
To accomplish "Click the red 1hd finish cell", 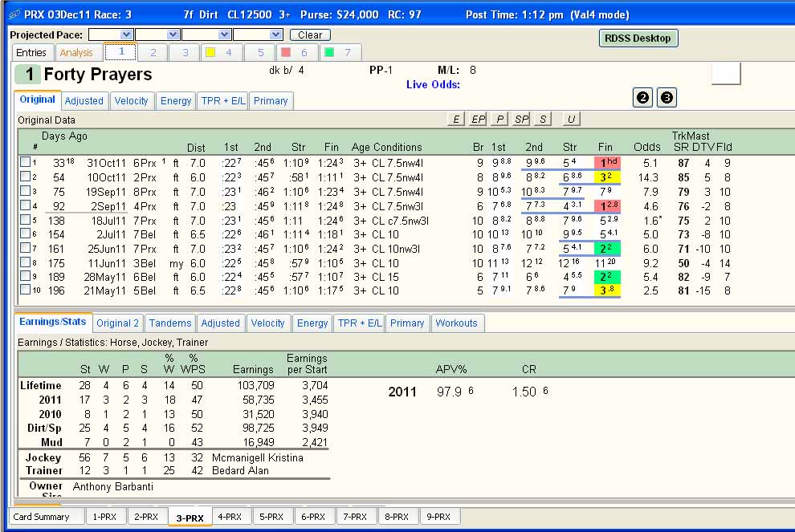I will tap(607, 163).
